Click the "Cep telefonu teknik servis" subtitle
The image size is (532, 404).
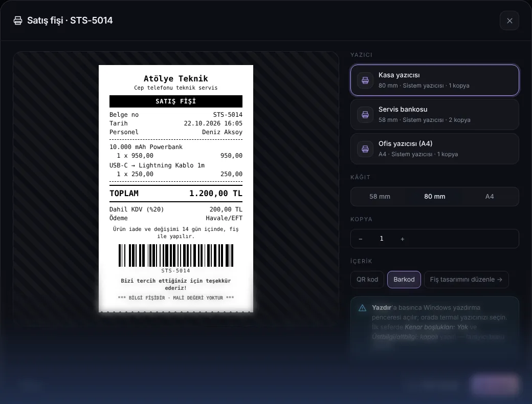pos(176,88)
